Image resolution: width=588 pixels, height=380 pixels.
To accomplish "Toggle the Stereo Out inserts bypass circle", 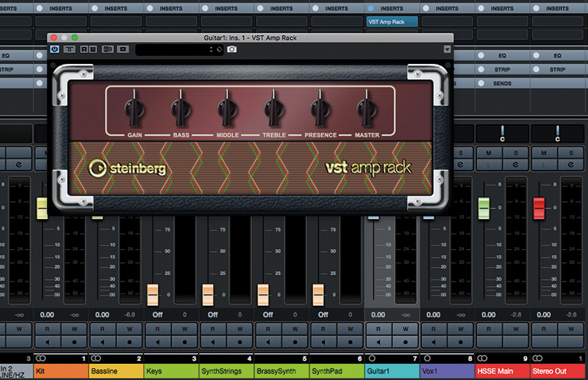I will tap(537, 8).
